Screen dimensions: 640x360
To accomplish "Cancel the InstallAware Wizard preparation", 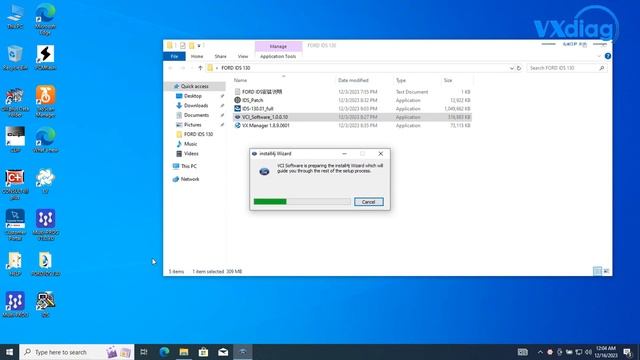I will 369,202.
